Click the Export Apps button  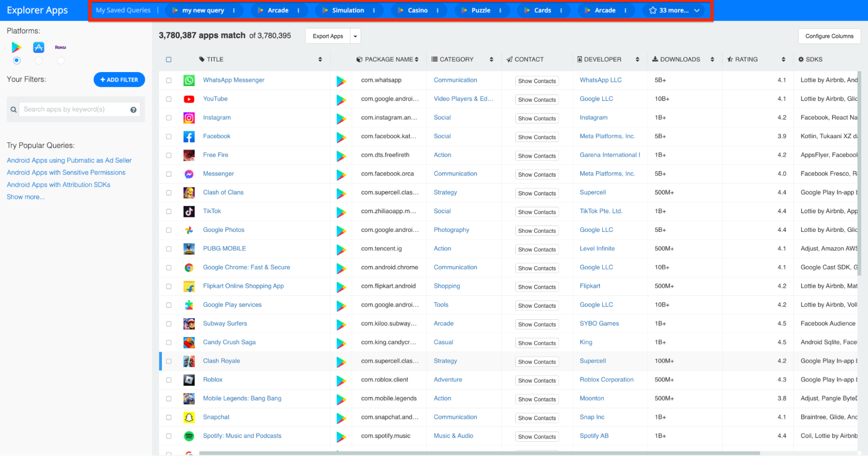[x=328, y=36]
